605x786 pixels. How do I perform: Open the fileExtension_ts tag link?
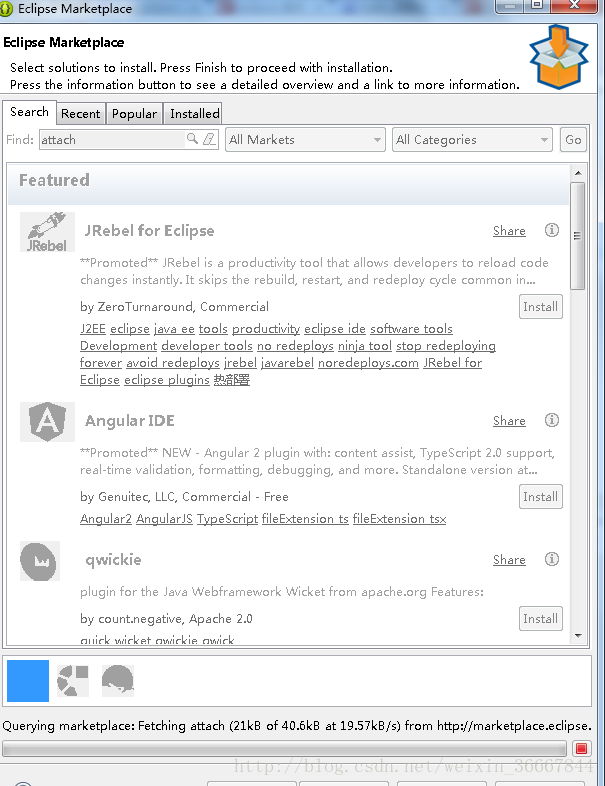(305, 519)
